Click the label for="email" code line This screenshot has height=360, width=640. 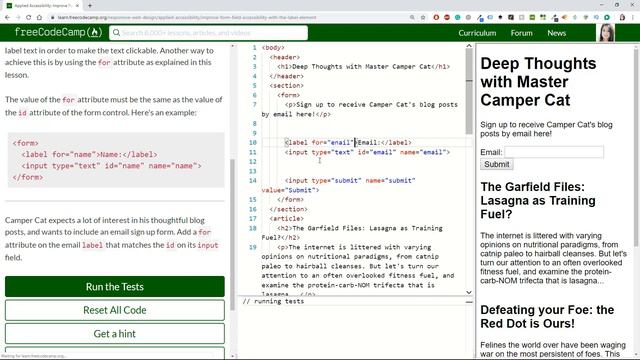point(348,142)
